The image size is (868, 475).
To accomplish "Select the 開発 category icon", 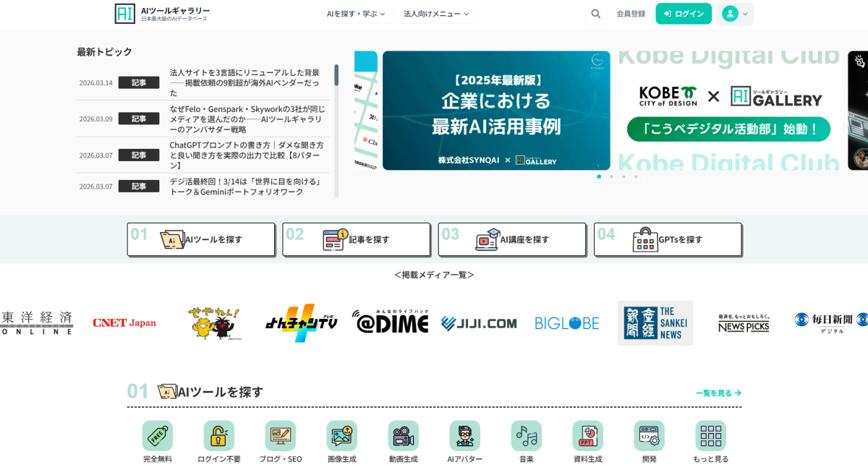I will tap(650, 436).
